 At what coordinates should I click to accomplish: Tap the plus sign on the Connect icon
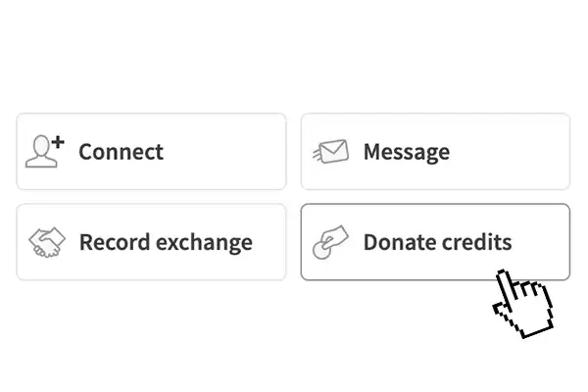[57, 143]
